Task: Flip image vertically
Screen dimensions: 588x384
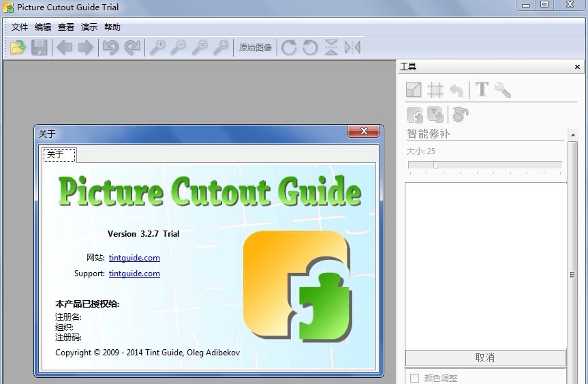Action: point(331,47)
